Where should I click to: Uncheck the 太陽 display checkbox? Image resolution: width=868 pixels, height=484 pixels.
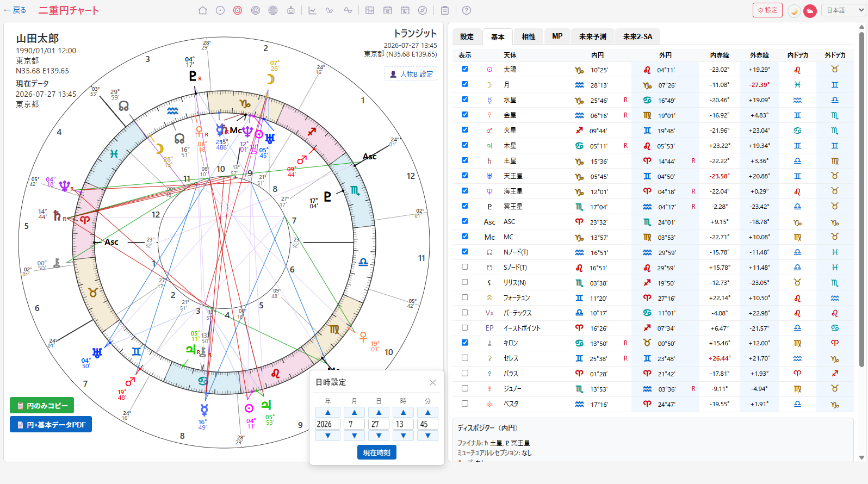pos(464,69)
